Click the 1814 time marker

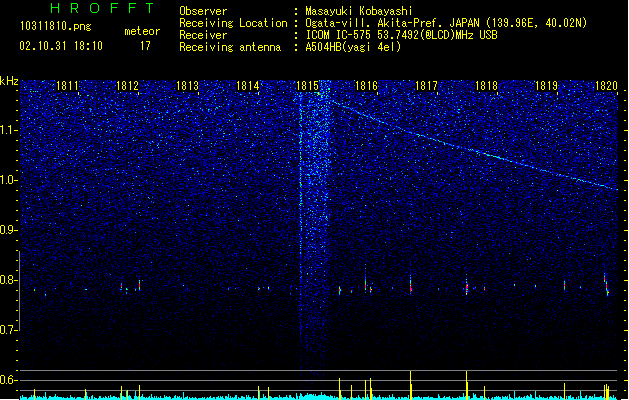coord(248,86)
